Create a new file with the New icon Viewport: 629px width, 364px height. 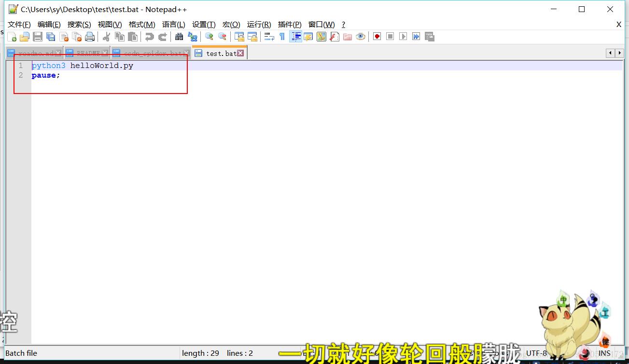click(12, 37)
